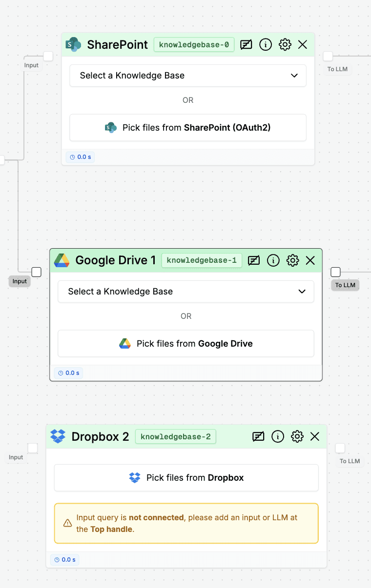Pick files from SharePoint (OAuth2)
This screenshot has width=371, height=588.
188,128
